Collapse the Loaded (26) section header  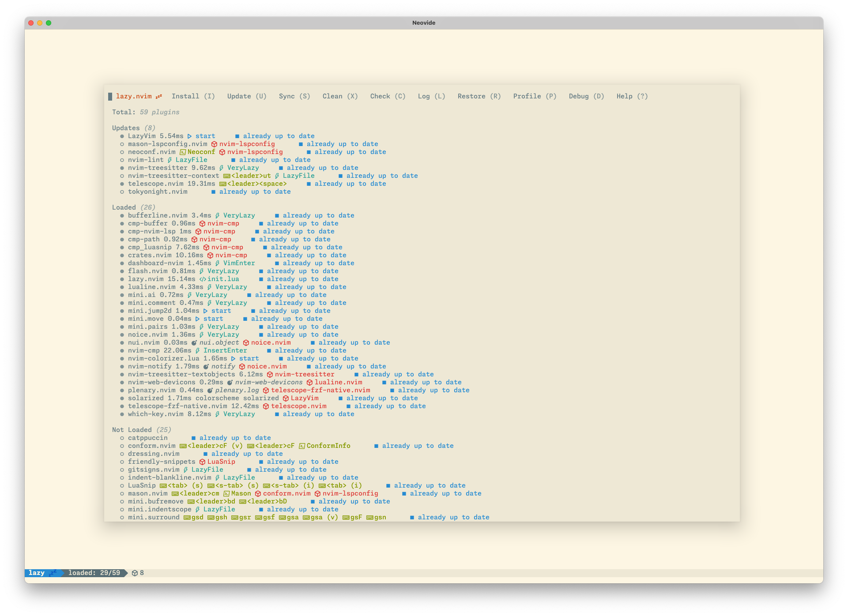(133, 207)
